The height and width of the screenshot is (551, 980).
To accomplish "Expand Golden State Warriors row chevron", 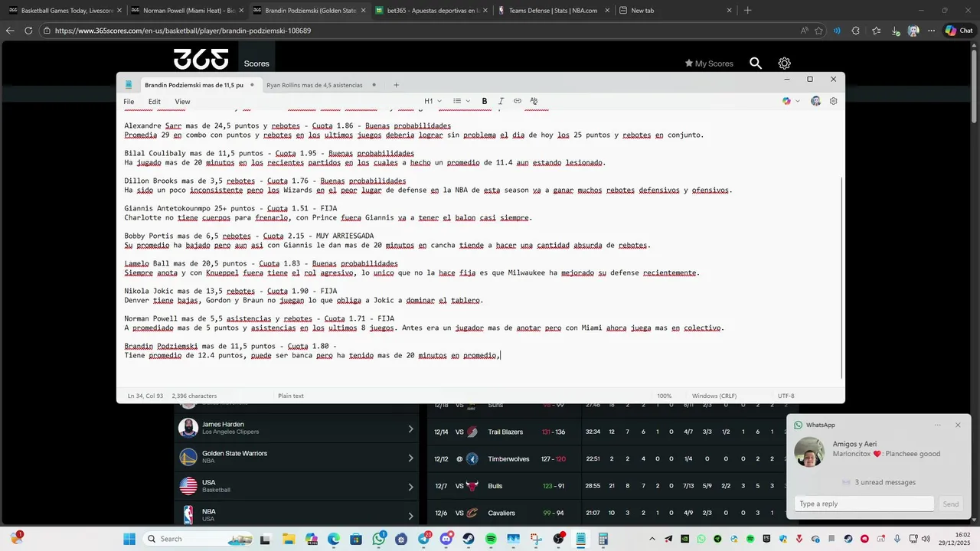I will click(x=410, y=458).
